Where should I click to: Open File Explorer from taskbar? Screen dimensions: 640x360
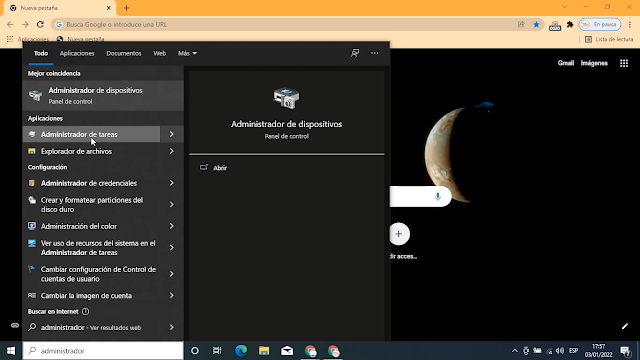click(x=264, y=351)
